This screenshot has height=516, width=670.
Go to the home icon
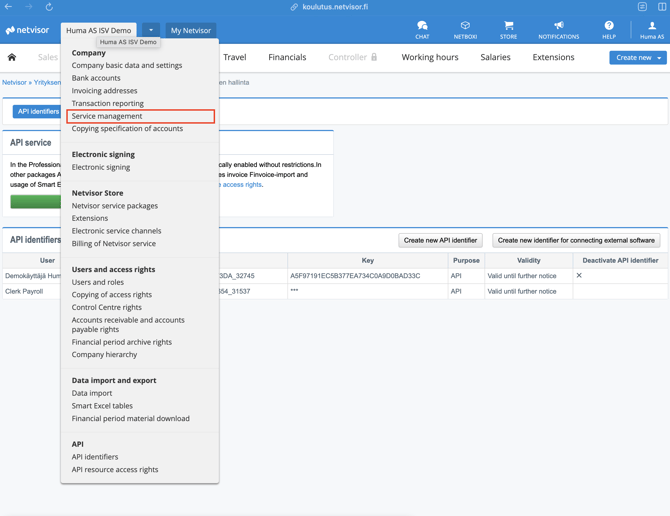(x=12, y=57)
